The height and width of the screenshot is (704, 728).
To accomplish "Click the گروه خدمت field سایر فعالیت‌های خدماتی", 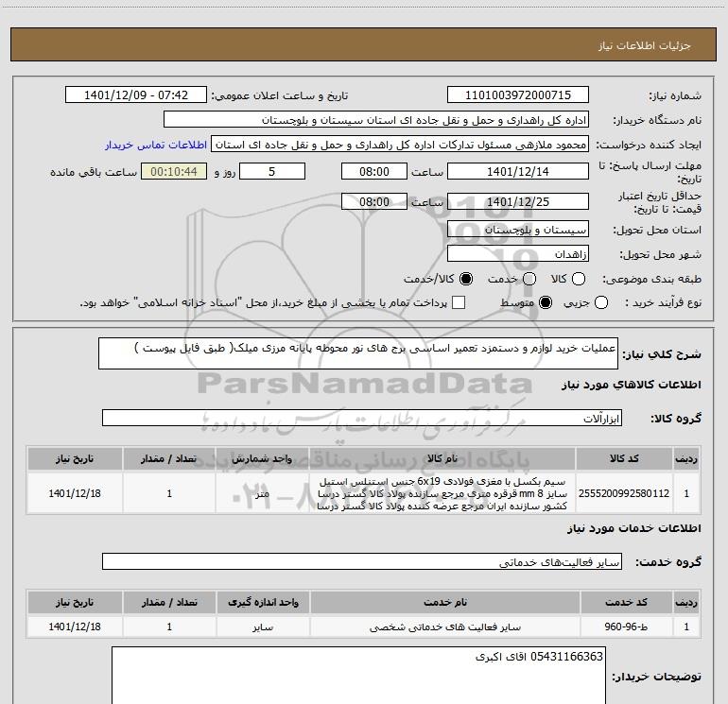I will 362,561.
